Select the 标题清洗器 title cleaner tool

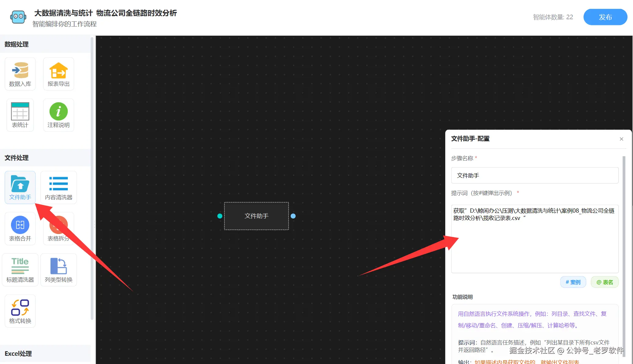coord(20,270)
